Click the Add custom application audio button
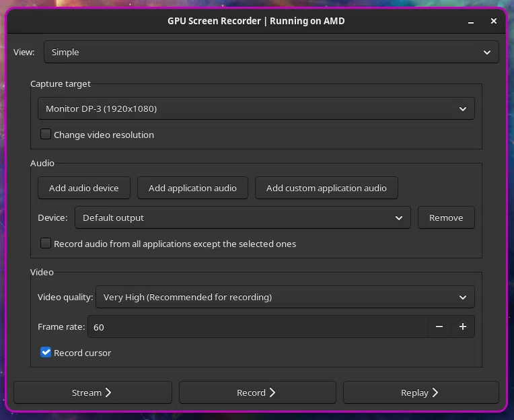Viewport: 514px width, 420px height. click(326, 188)
